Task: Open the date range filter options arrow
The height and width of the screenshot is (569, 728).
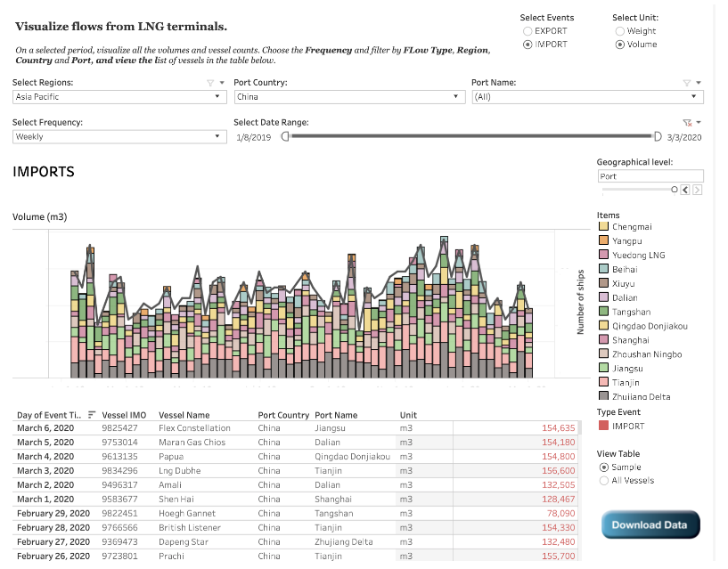Action: 699,123
